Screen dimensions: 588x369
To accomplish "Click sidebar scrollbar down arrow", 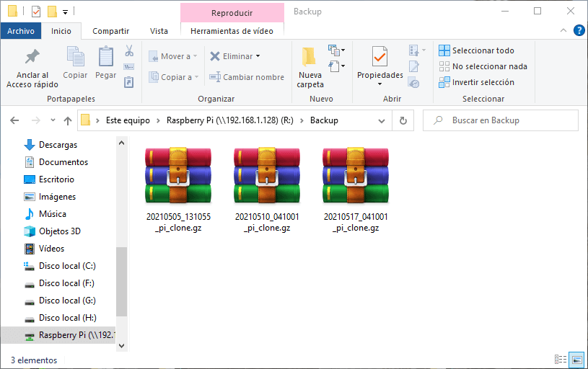I will tap(121, 346).
